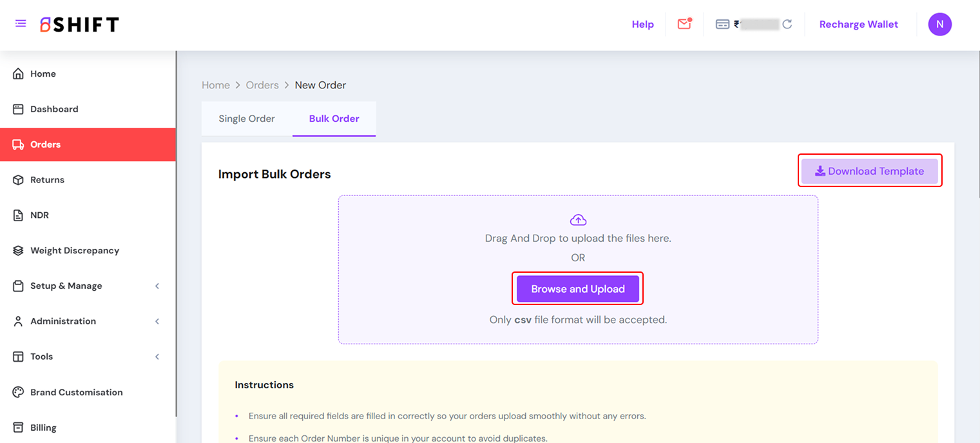Click the Download Template button
The image size is (980, 443).
(869, 171)
